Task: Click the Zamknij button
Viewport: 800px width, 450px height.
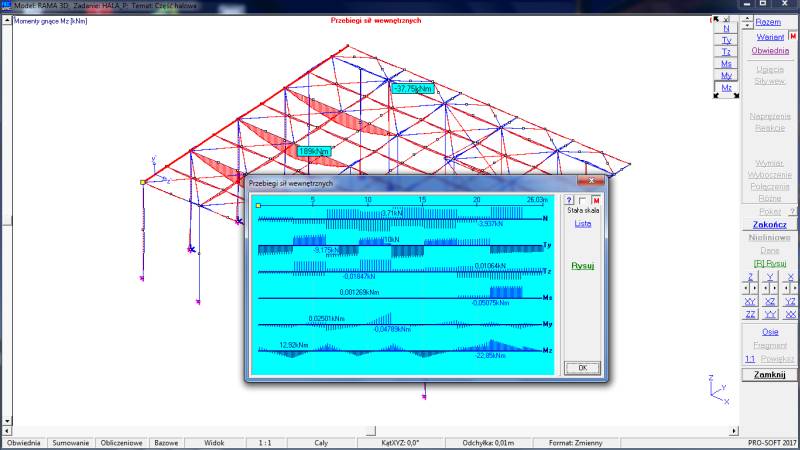Action: 769,374
